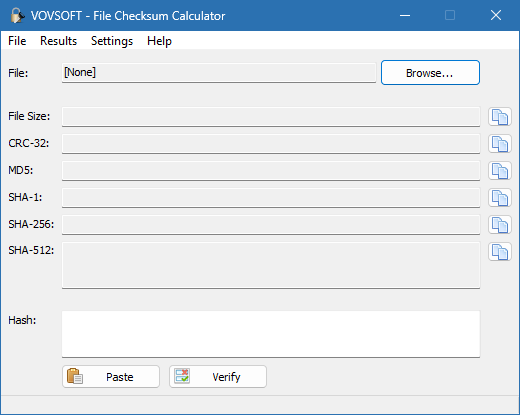This screenshot has width=520, height=415.
Task: Copy the SHA-1 hash
Action: point(500,198)
